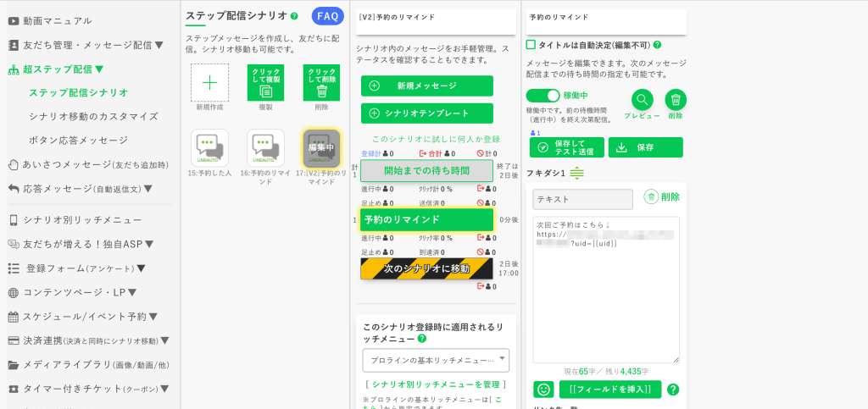Click inside the message text area

click(606, 290)
